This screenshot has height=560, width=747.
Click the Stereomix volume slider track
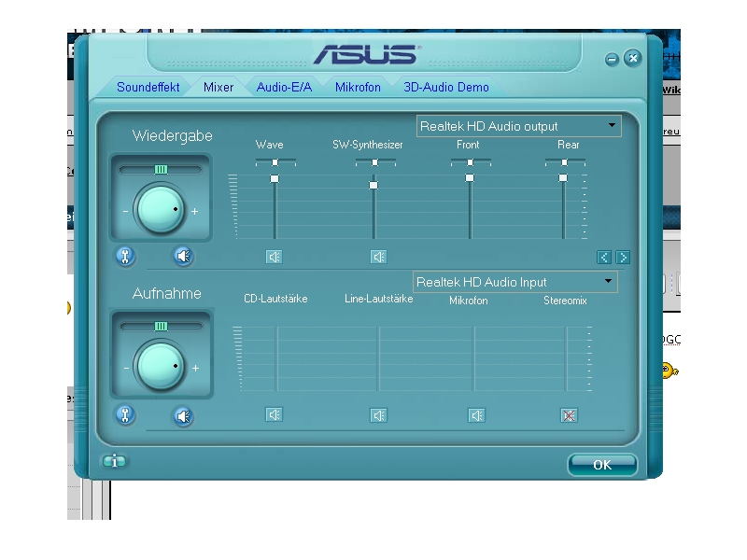(x=567, y=358)
